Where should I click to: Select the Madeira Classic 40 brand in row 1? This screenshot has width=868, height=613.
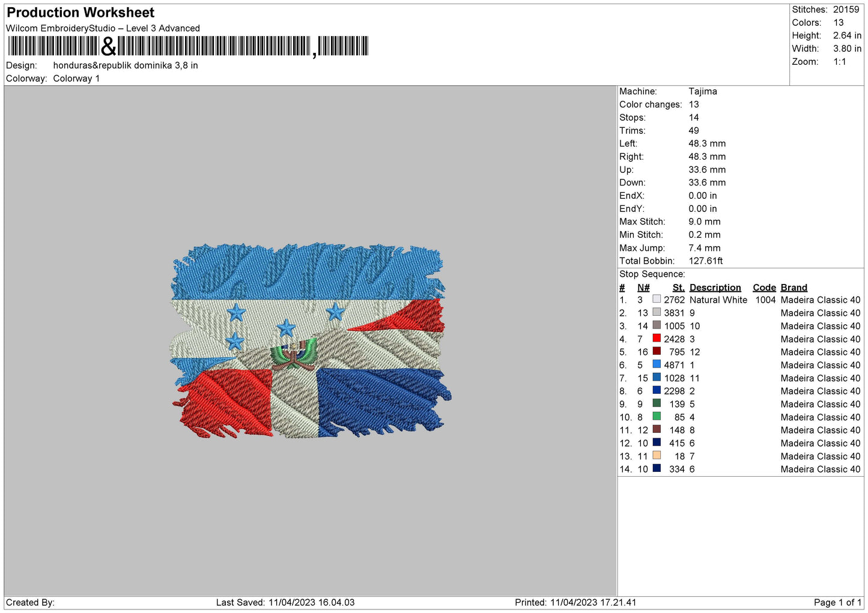820,300
